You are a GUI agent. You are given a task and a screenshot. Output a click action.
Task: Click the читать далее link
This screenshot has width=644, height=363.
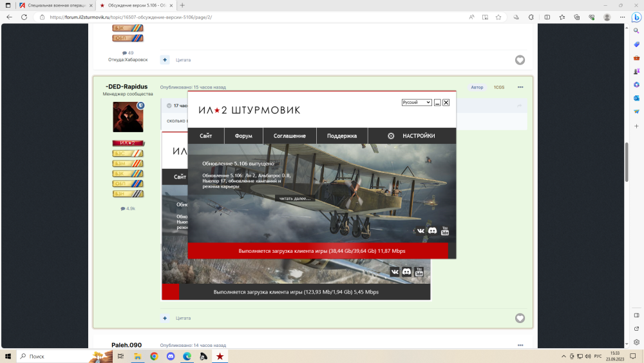[x=295, y=199]
